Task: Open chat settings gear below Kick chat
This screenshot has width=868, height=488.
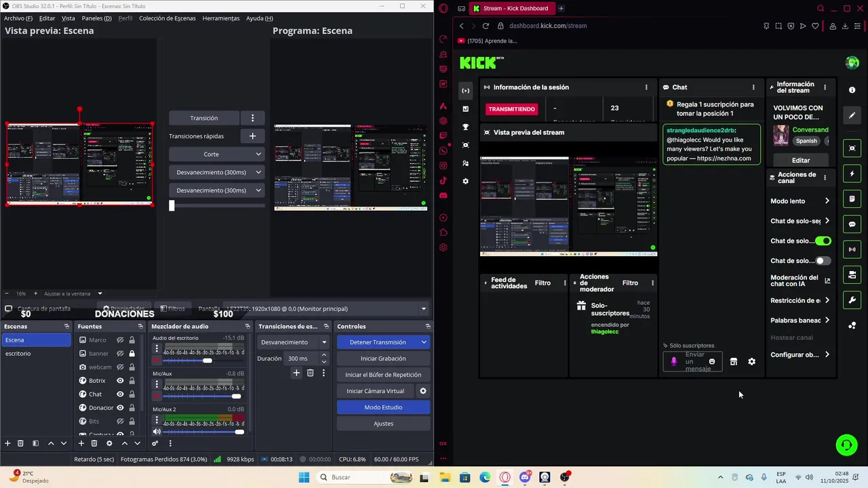Action: 751,362
